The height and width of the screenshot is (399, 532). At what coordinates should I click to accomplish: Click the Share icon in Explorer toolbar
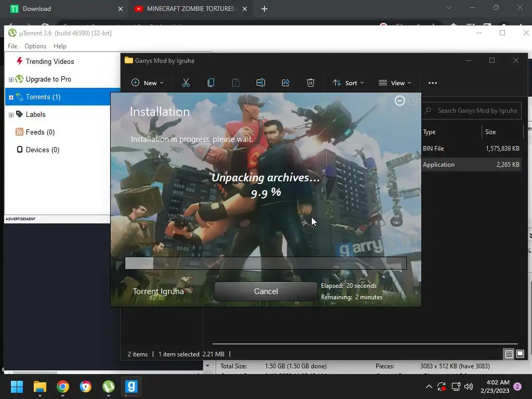(286, 83)
